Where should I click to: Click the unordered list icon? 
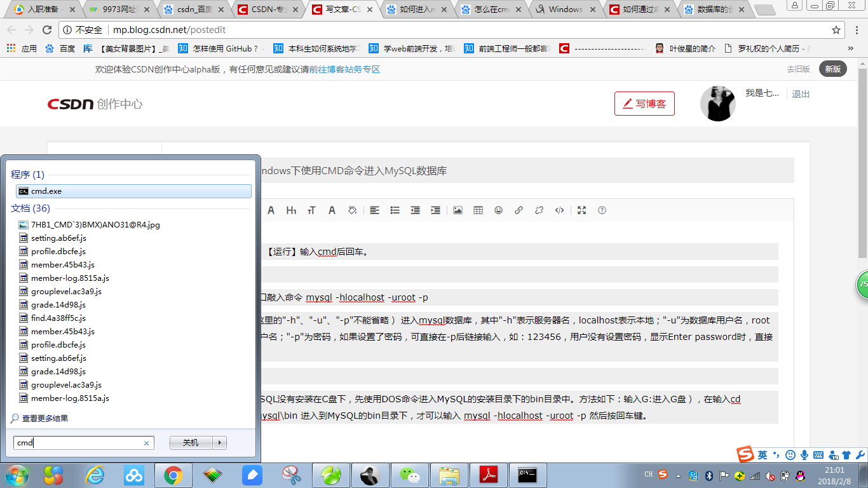395,210
